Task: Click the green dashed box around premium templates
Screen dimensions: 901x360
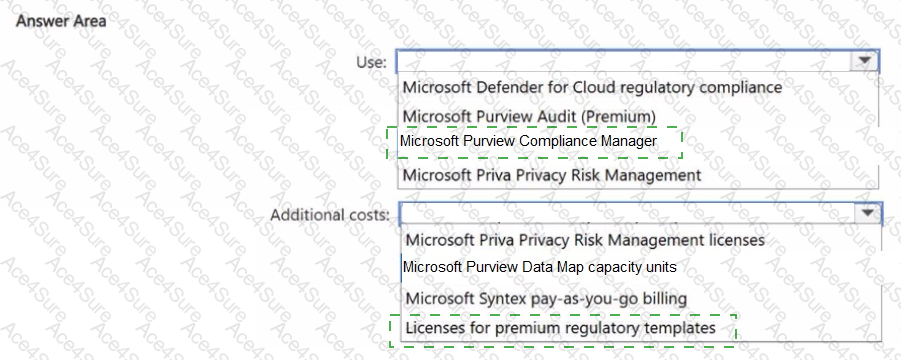Action: coord(563,330)
